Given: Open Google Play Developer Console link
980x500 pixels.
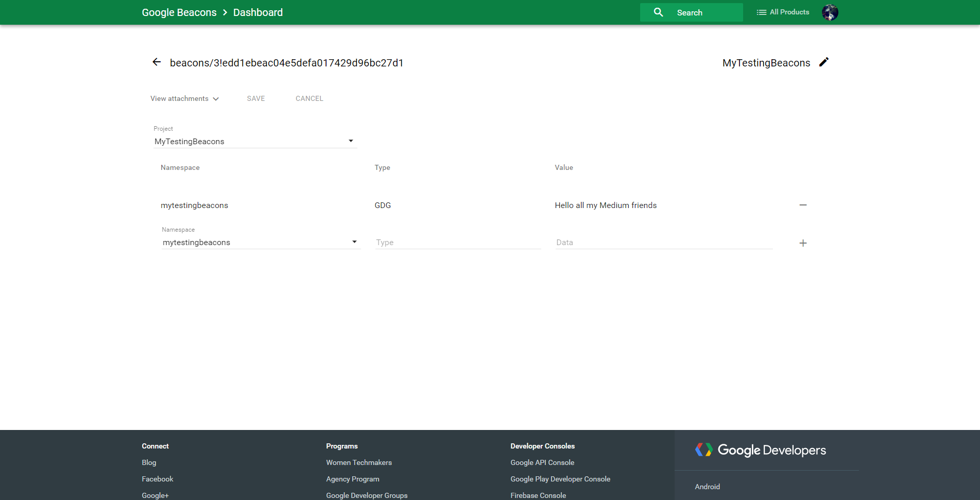Looking at the screenshot, I should (x=560, y=479).
